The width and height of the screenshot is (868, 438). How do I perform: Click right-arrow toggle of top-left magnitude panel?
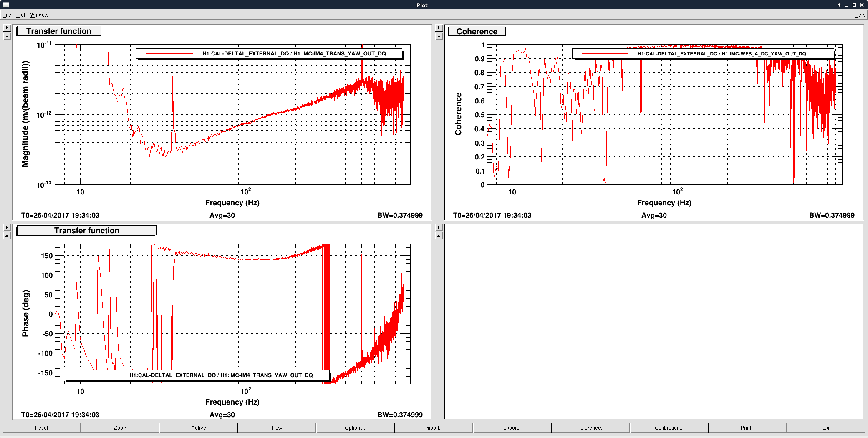7,28
